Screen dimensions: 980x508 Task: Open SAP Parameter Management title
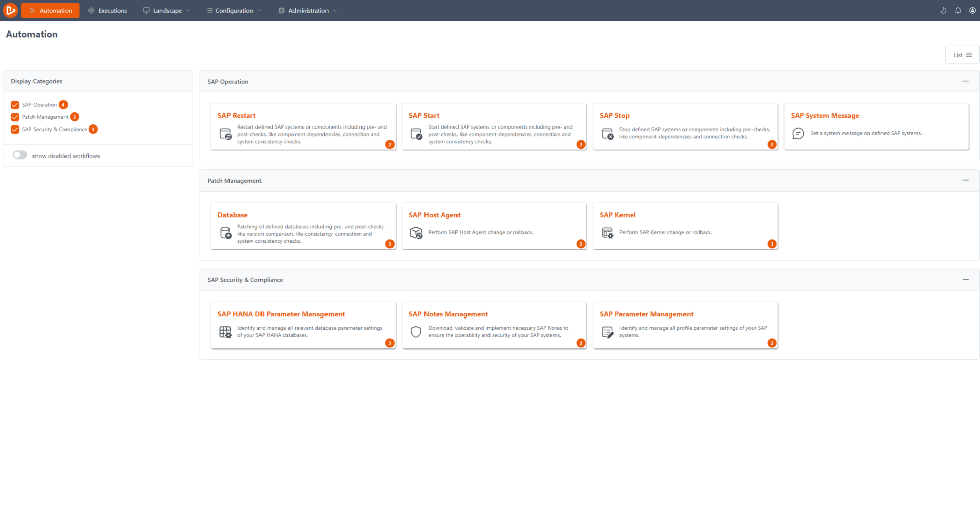646,314
